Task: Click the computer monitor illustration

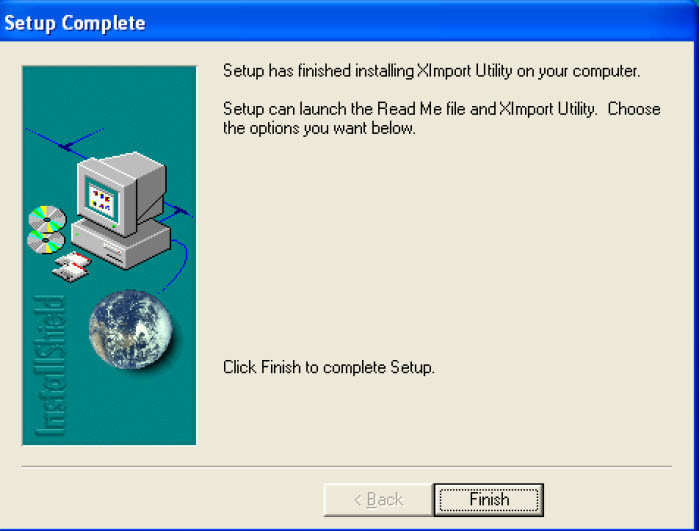Action: (121, 193)
